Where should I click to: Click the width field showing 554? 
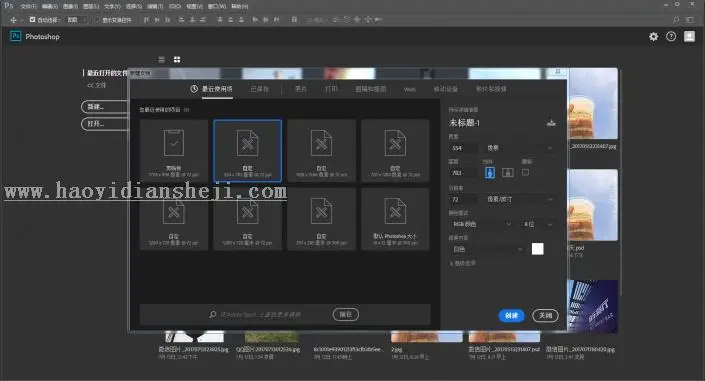pyautogui.click(x=464, y=148)
